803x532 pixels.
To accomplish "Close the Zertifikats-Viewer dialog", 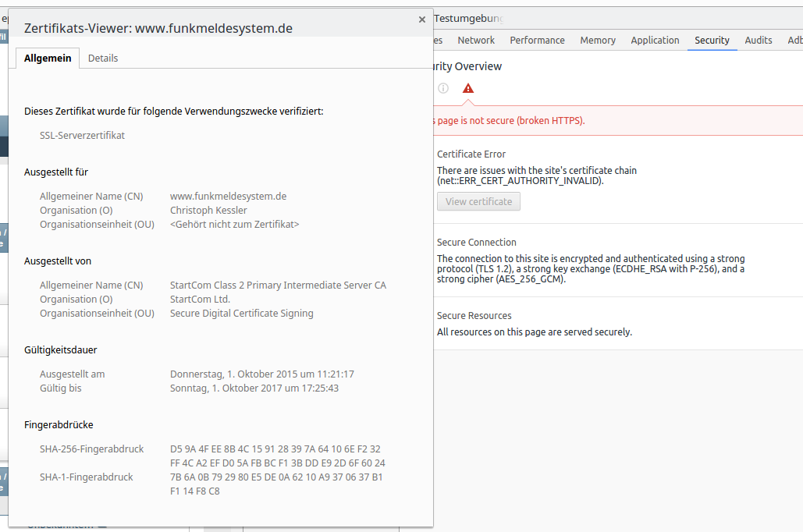I will [x=422, y=20].
